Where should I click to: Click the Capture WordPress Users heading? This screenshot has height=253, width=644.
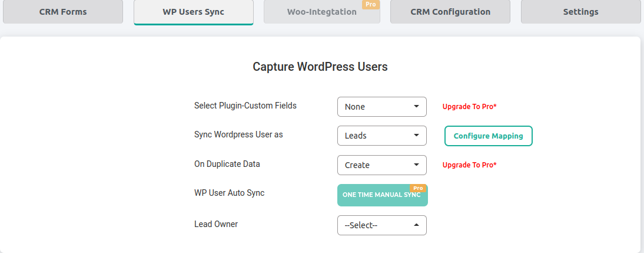click(320, 67)
